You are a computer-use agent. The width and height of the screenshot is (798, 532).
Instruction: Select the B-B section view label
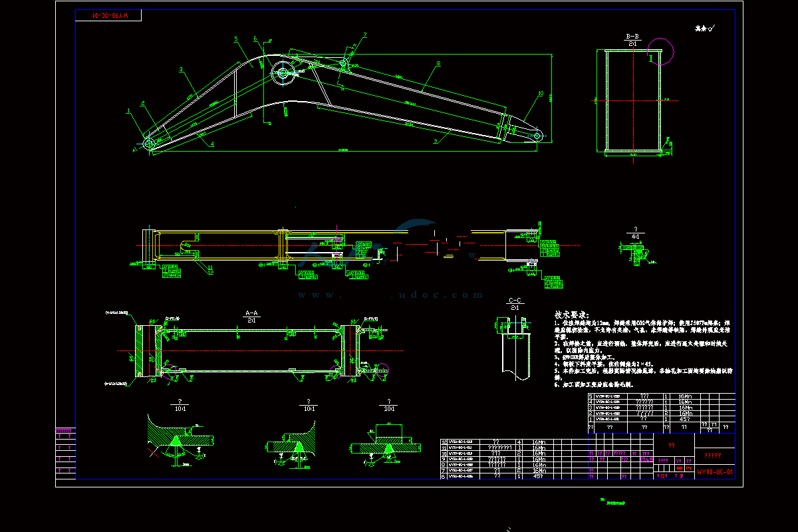632,36
